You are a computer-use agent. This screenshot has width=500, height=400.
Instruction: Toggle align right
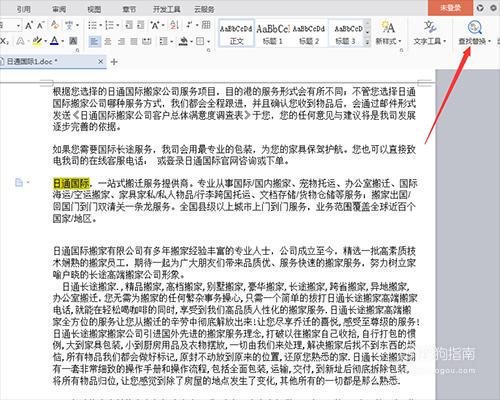click(x=121, y=41)
